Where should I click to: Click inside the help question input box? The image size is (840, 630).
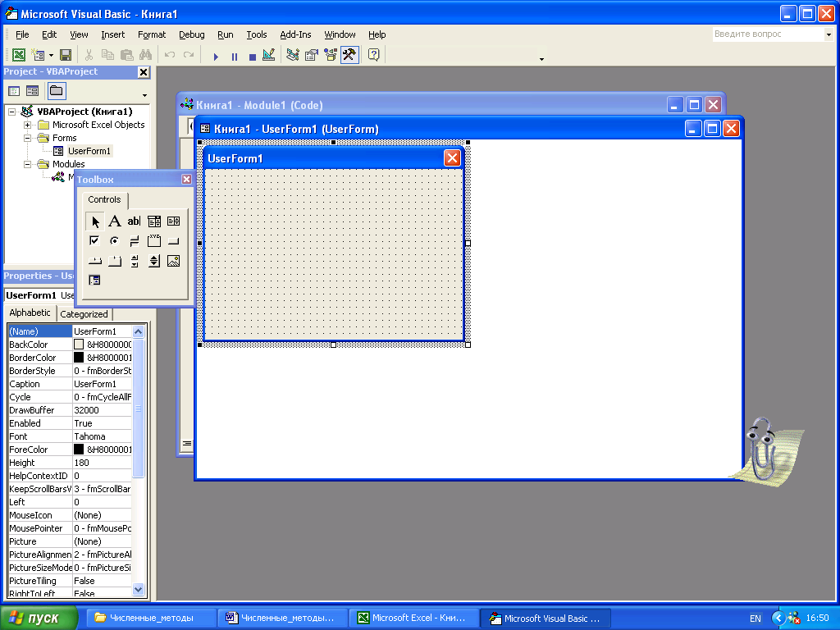pos(768,34)
